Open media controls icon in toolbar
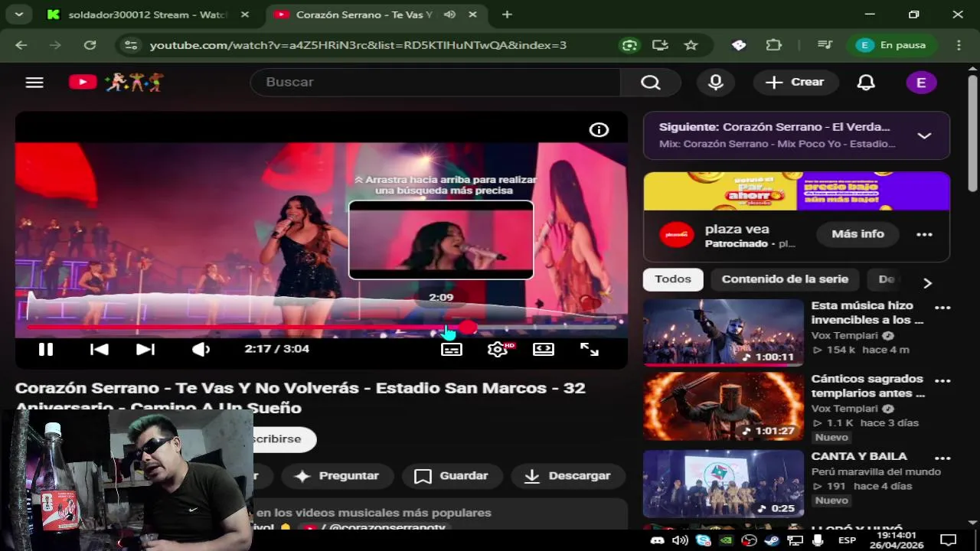This screenshot has height=551, width=980. pyautogui.click(x=825, y=45)
